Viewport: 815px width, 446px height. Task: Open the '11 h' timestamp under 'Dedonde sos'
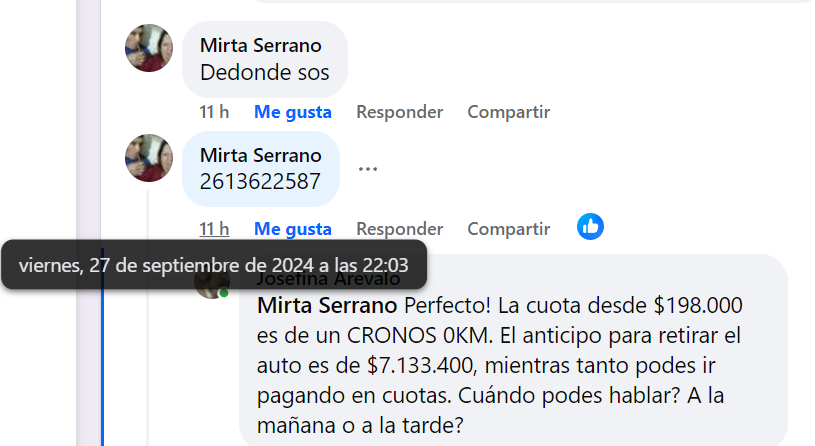click(x=214, y=112)
